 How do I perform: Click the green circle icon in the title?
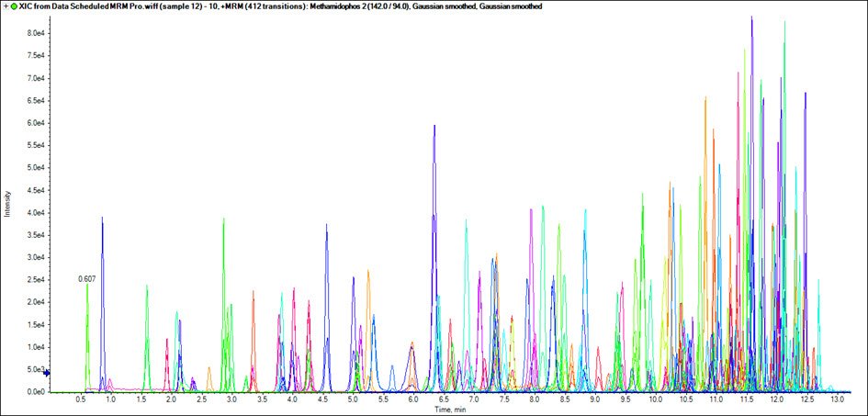[14, 6]
